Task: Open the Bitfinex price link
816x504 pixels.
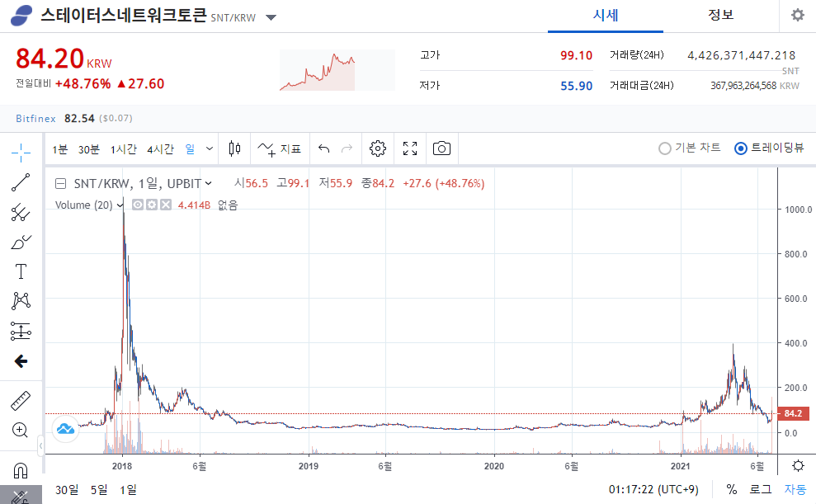Action: [x=35, y=119]
